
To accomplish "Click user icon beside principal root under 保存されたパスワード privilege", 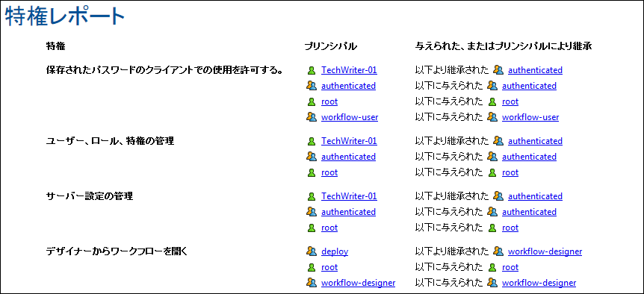I will (x=312, y=101).
